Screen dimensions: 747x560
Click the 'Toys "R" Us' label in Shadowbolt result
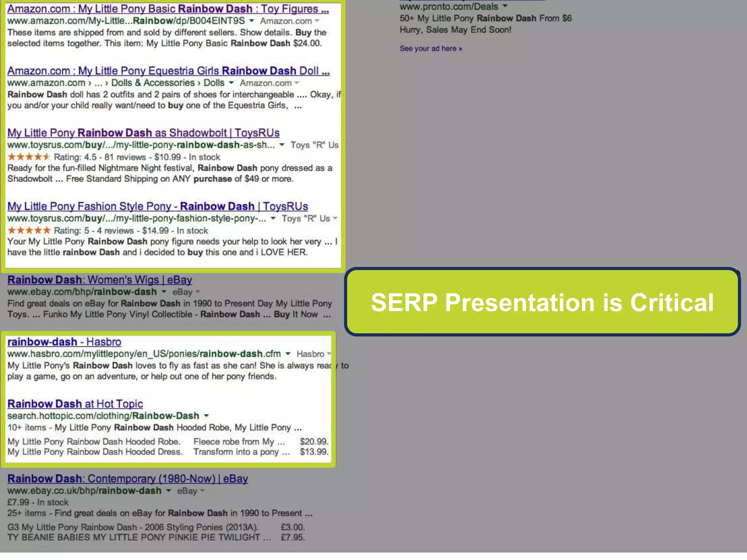(x=315, y=145)
